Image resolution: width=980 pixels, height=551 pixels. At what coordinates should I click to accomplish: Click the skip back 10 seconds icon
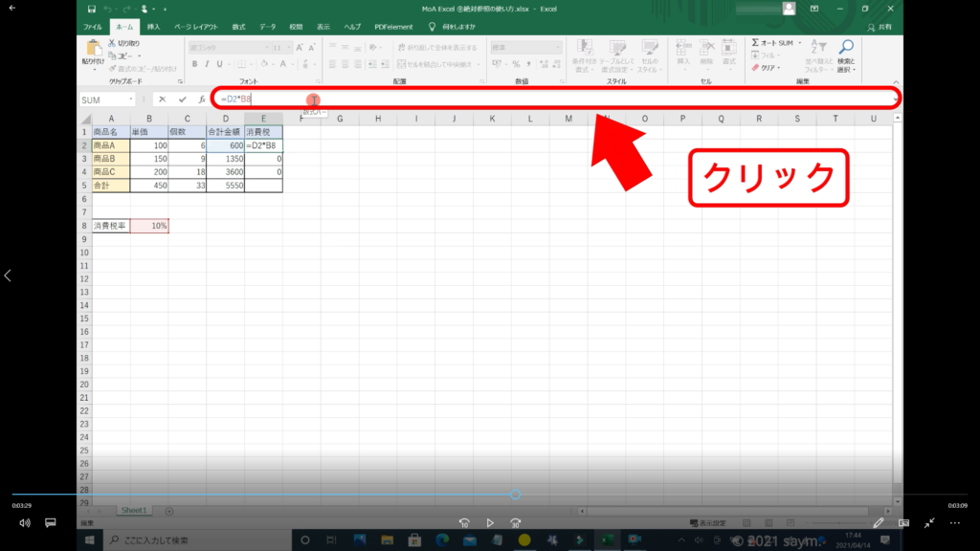click(x=464, y=523)
